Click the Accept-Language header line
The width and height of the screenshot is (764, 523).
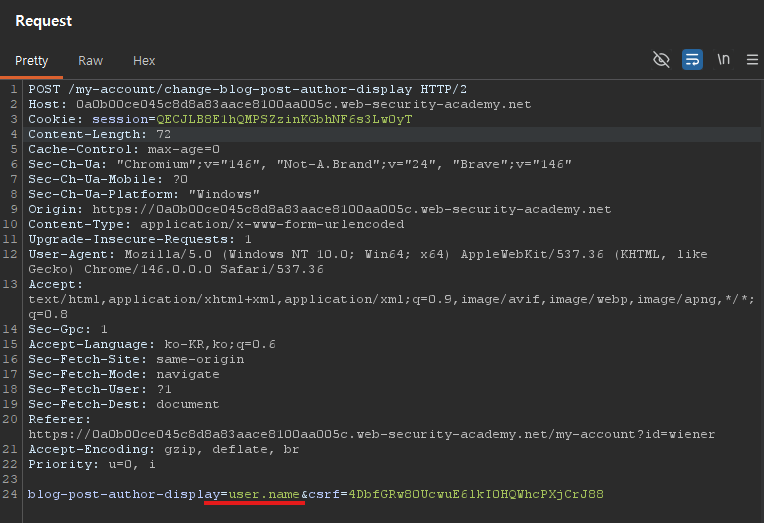(151, 344)
